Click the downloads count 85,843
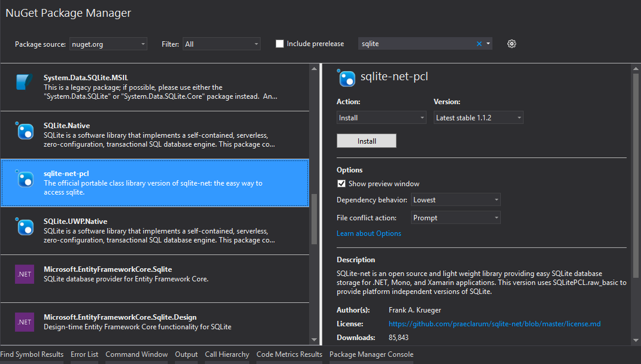This screenshot has width=641, height=364. click(398, 338)
